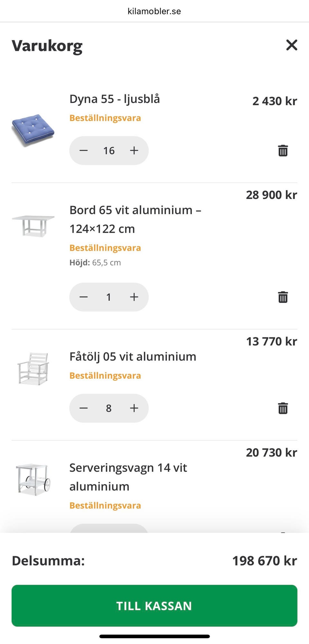This screenshot has width=309, height=644.
Task: Reduce Fåtölj 05 quantity by one
Action: (84, 408)
